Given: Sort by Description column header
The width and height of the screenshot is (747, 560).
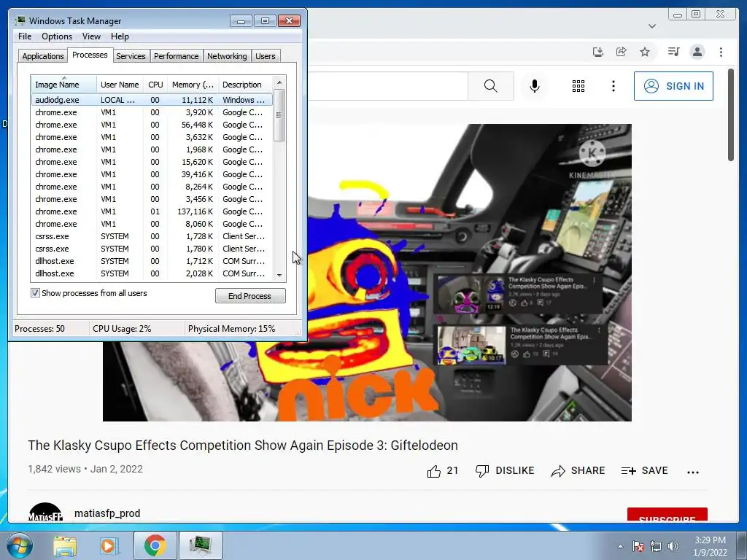Looking at the screenshot, I should (x=245, y=85).
